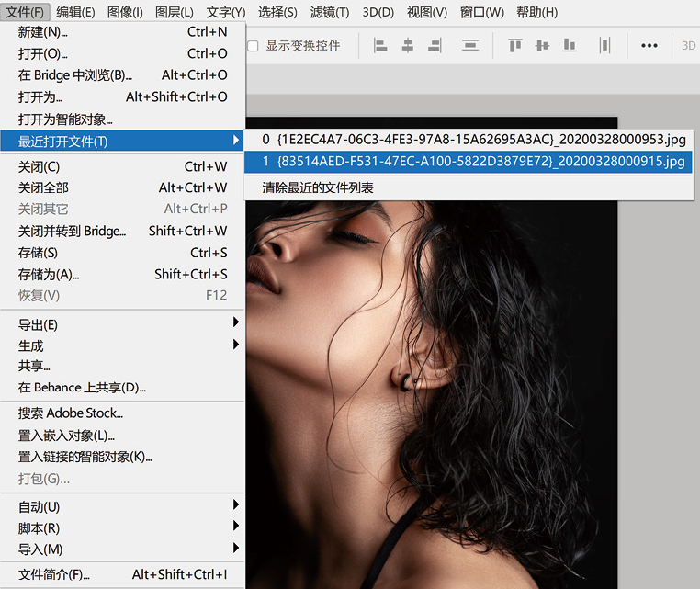Expand the 导出(E) submenu
The height and width of the screenshot is (589, 700).
pos(122,324)
